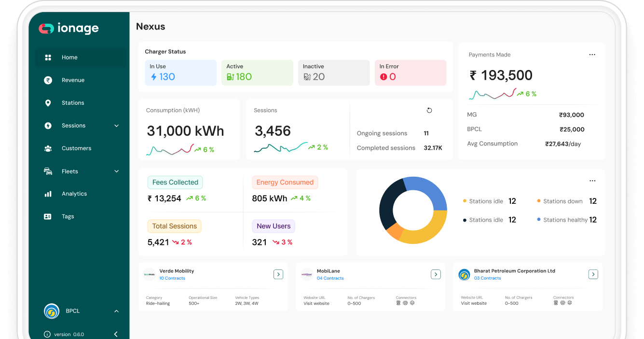Viewport: 644px width, 339px height.
Task: Open the Payments Made three-dot menu
Action: 592,55
